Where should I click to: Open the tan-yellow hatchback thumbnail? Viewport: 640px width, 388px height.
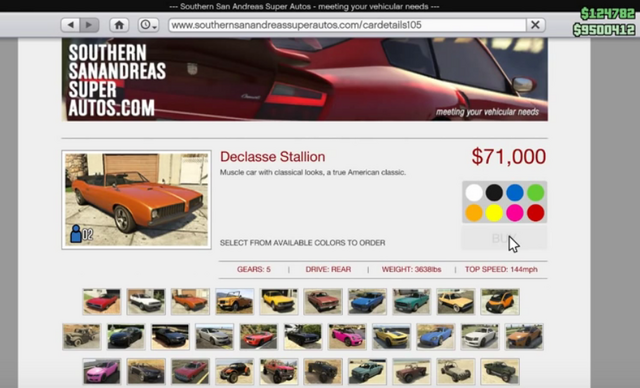point(456,302)
